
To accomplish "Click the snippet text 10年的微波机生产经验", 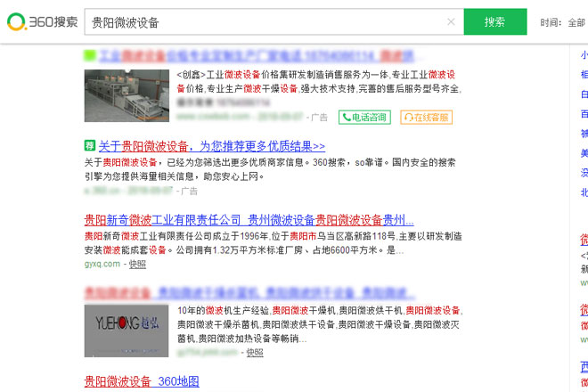I will point(224,310).
